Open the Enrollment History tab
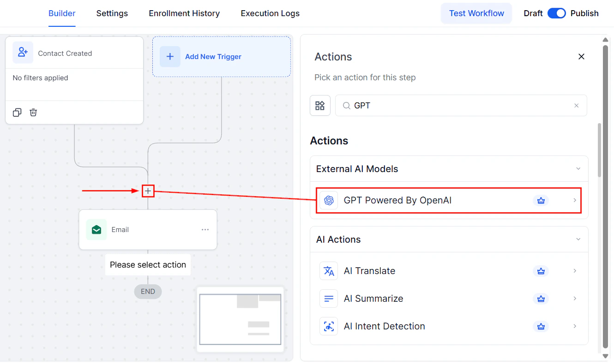 point(184,13)
